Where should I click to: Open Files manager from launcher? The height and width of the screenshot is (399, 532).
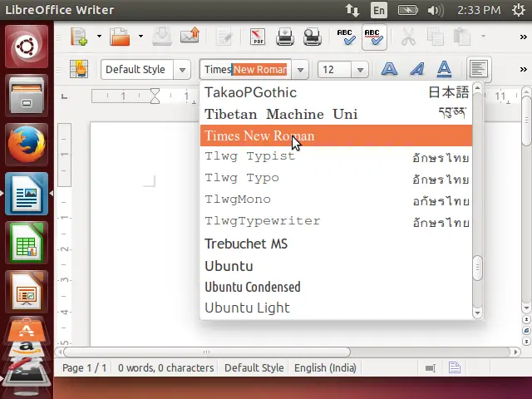[x=27, y=96]
